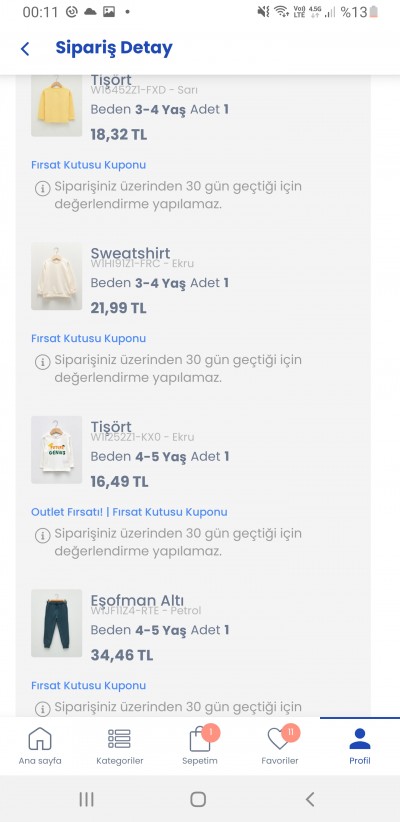The height and width of the screenshot is (822, 400).
Task: Open the printed Ekru Tişört thumbnail
Action: click(57, 450)
